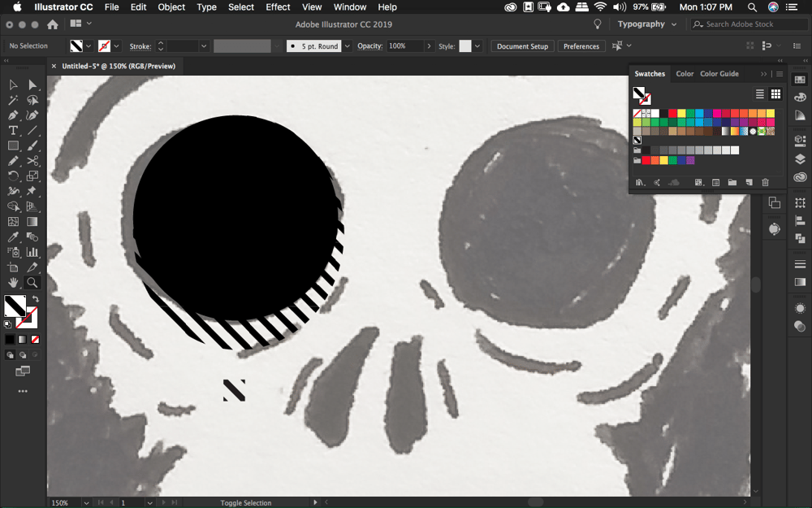Open the File menu
Viewport: 812px width, 508px height.
click(111, 7)
